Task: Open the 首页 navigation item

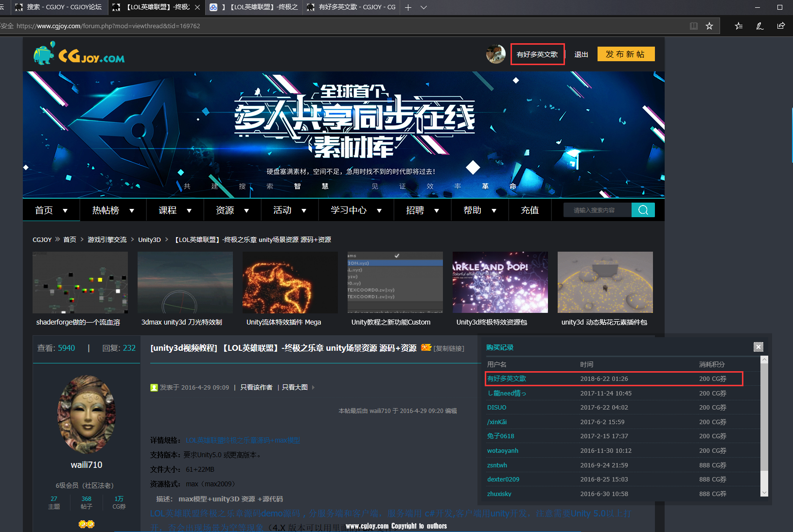Action: click(x=44, y=210)
